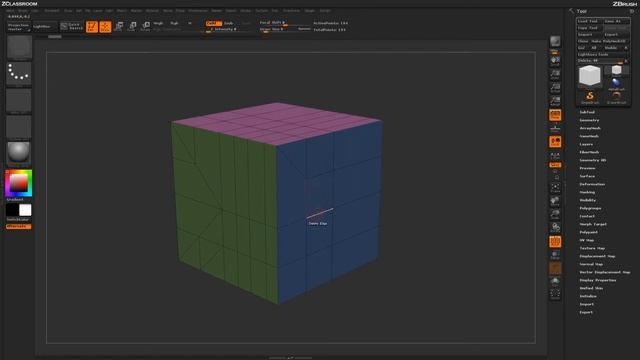Toggle PolyFrame display on right shelf
Screen dimensions: 640x360
point(555,242)
